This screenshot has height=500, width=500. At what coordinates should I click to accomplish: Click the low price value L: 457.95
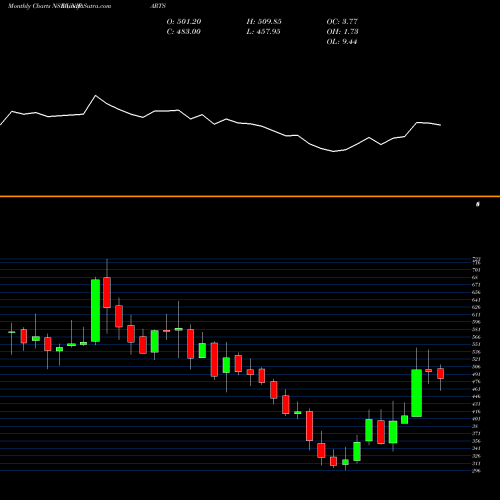[x=263, y=32]
